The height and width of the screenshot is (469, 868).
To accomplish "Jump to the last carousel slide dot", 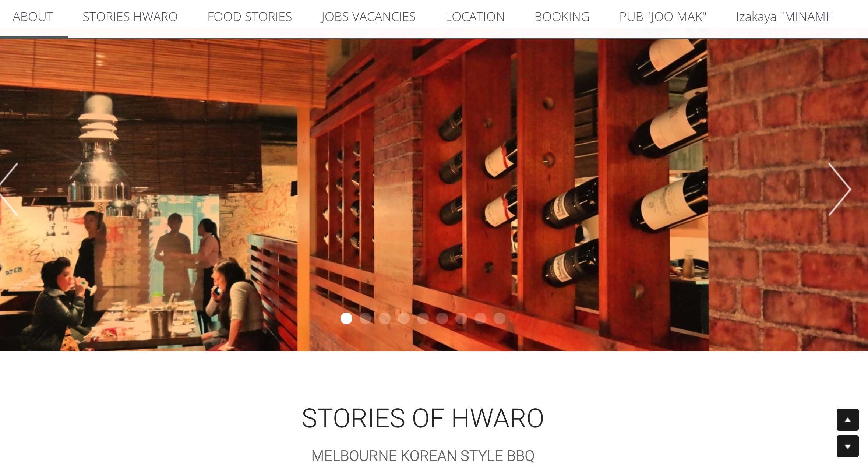I will tap(500, 318).
